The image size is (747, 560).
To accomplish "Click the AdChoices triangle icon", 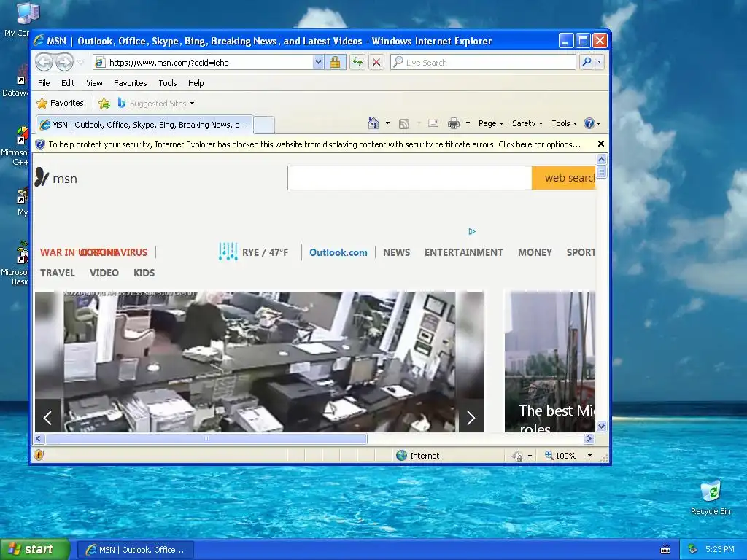I will (472, 231).
